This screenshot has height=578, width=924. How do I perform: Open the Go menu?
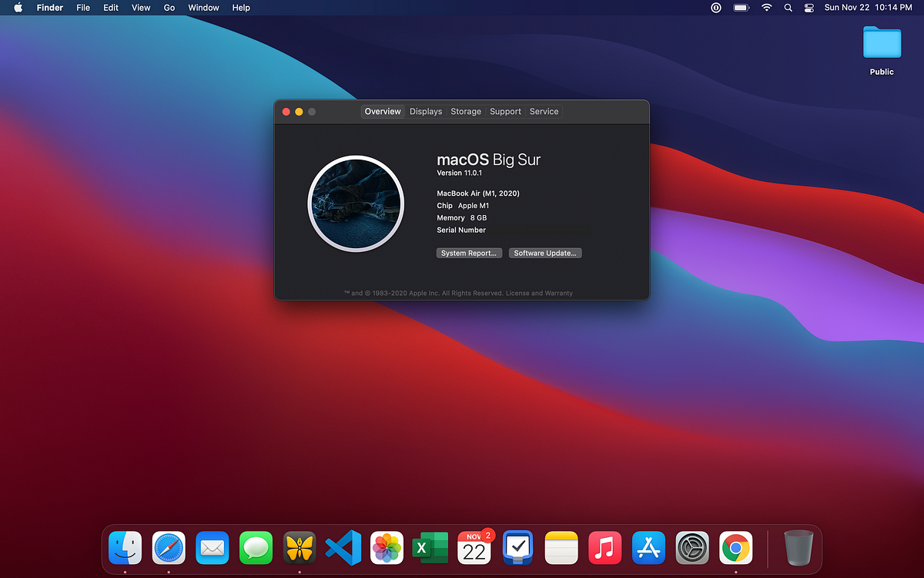click(x=169, y=8)
